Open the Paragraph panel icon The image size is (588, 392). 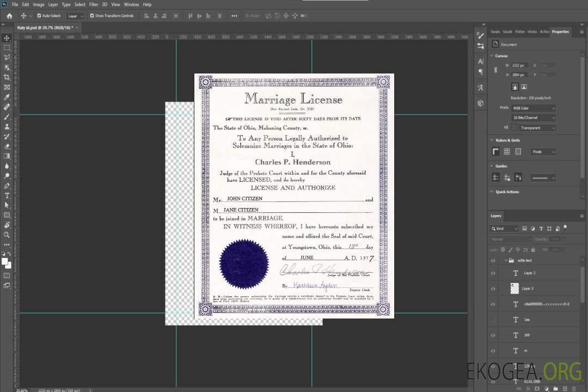click(x=481, y=72)
